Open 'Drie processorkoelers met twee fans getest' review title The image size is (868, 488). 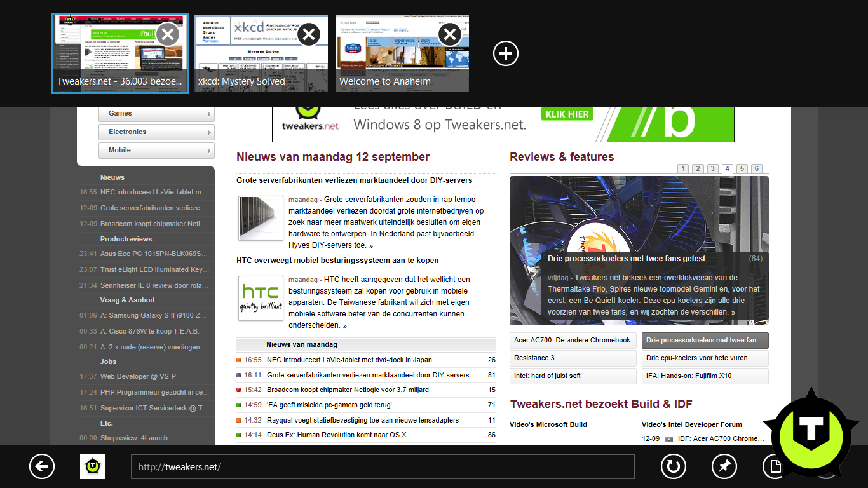627,259
